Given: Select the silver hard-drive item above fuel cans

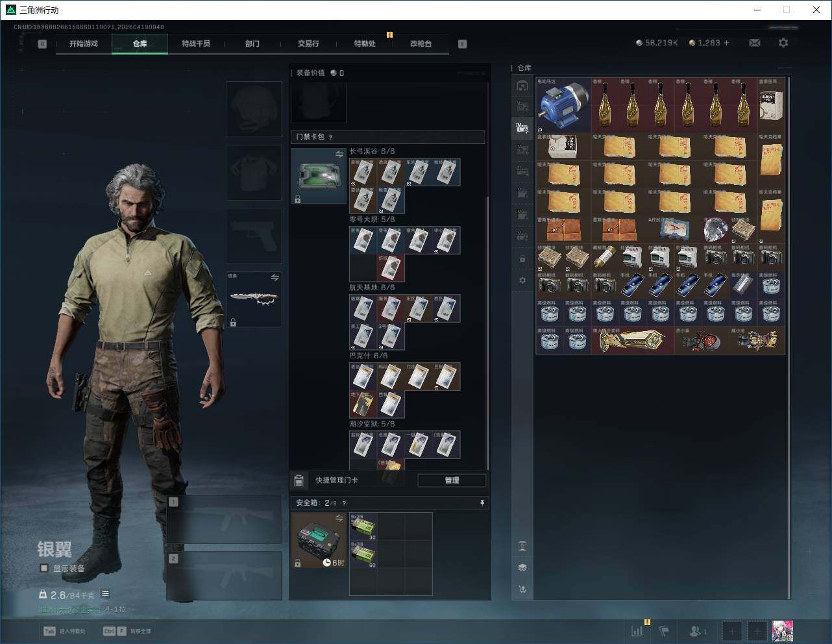Looking at the screenshot, I should tap(743, 284).
